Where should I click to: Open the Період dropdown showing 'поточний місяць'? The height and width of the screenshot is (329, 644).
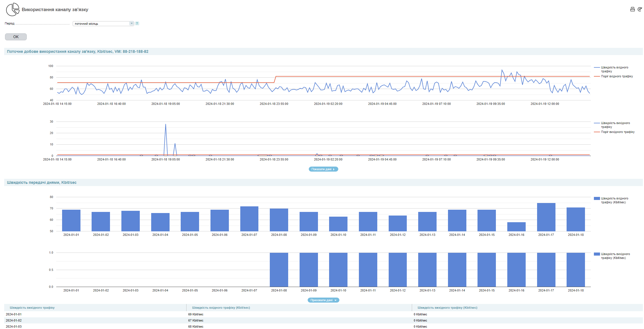103,24
